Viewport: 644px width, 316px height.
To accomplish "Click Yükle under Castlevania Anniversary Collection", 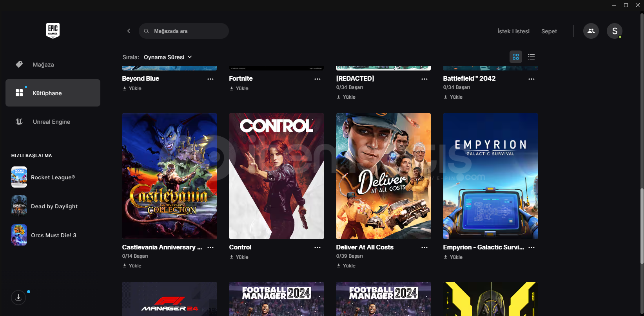I will [132, 266].
